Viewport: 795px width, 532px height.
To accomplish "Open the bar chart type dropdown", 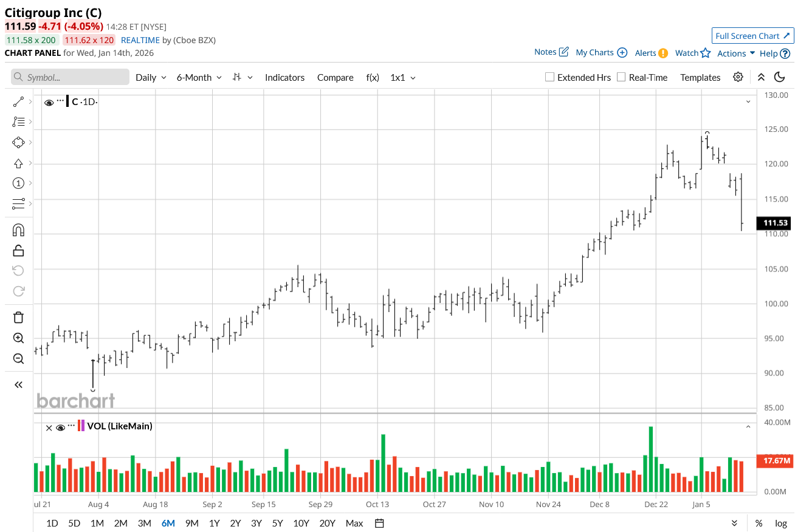I will tap(243, 77).
